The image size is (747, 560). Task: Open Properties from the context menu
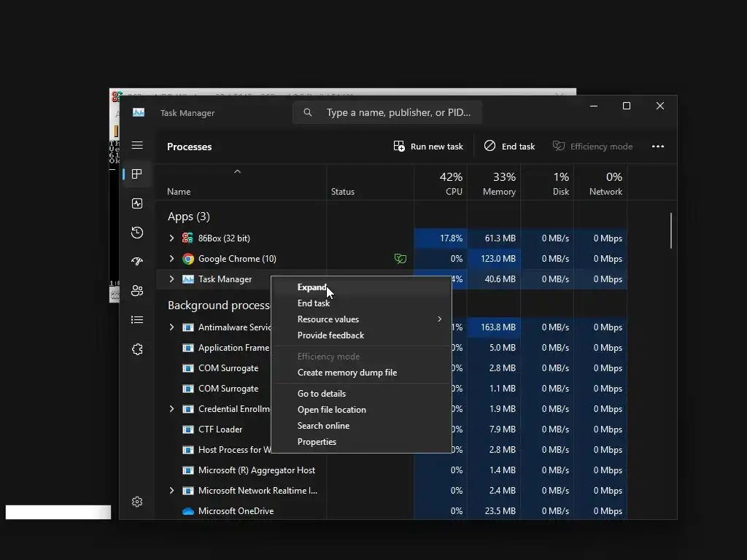click(x=361, y=442)
